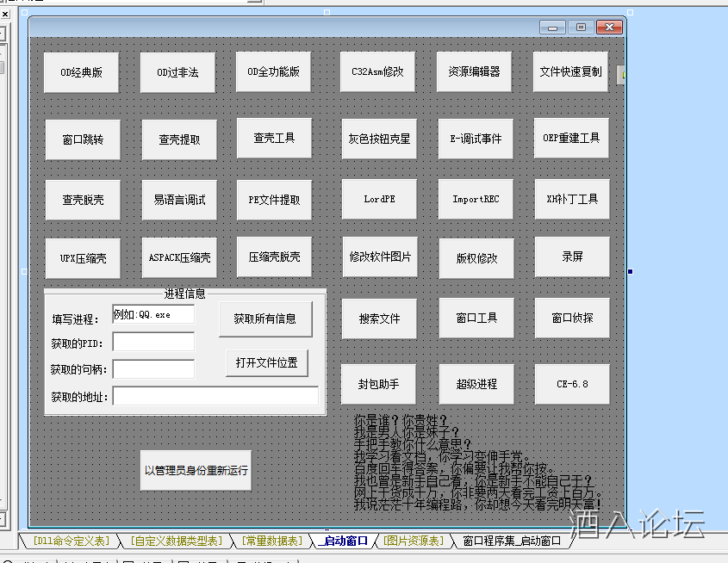Maximize the designed form window
The width and height of the screenshot is (728, 563).
pyautogui.click(x=581, y=28)
